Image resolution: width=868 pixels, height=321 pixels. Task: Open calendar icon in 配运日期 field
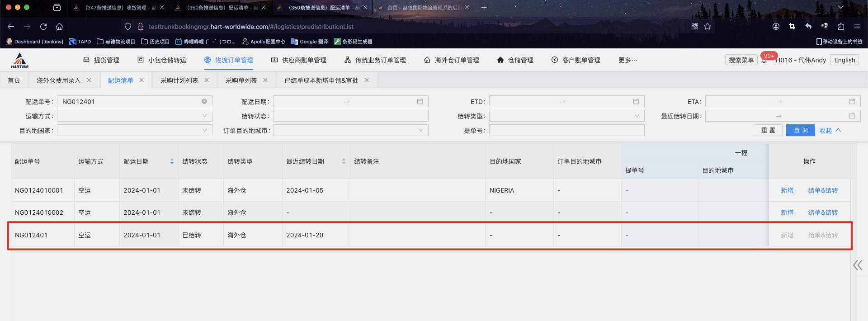click(420, 102)
